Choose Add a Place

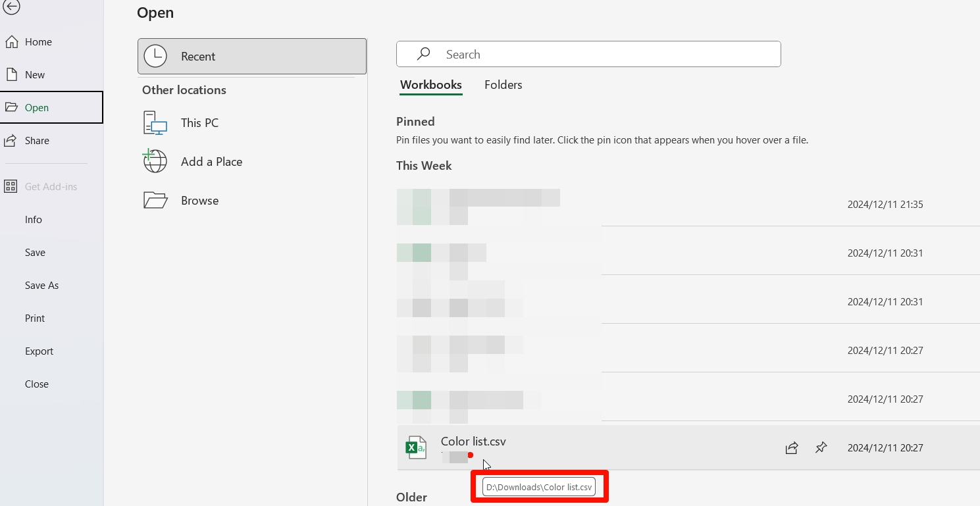(x=211, y=162)
